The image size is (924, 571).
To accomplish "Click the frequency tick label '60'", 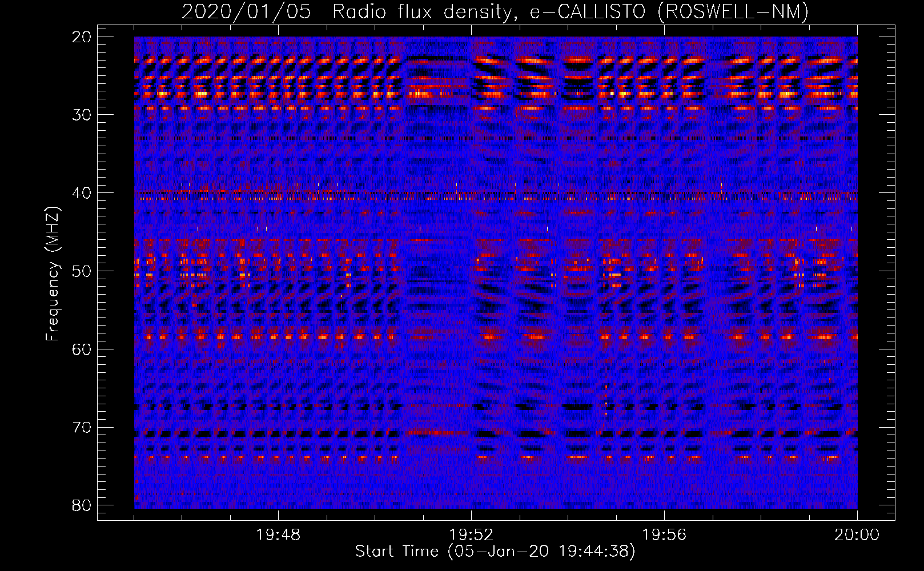I will (x=82, y=349).
